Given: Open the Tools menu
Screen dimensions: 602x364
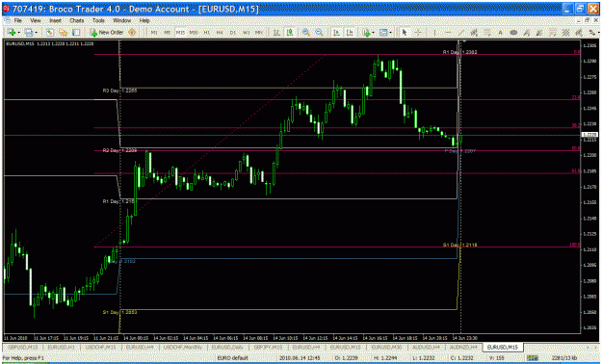Looking at the screenshot, I should (x=98, y=20).
